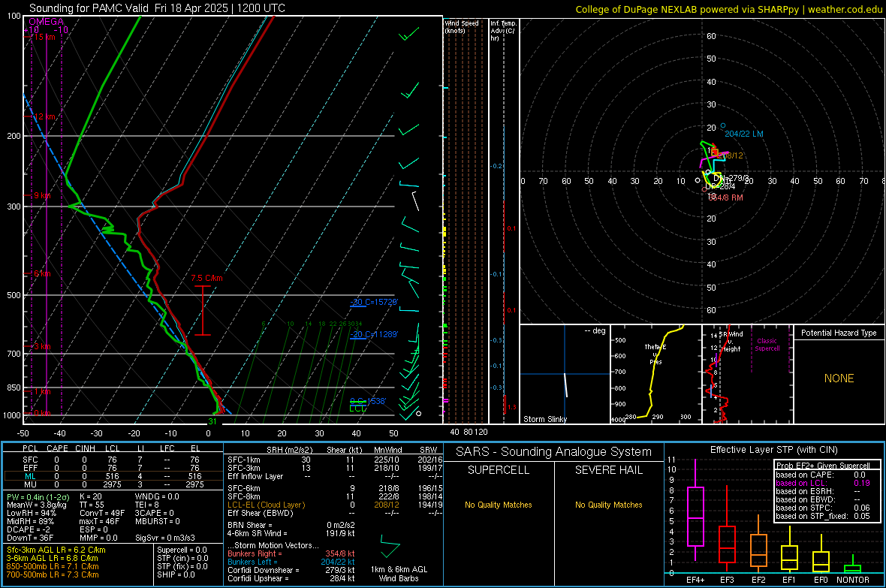This screenshot has height=588, width=886.
Task: Click the 700-500mb LR value
Action: (x=53, y=574)
